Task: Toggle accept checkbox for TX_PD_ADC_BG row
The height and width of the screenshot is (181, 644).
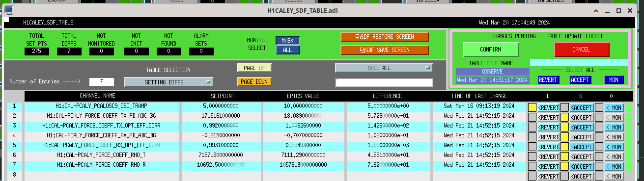Action: click(x=565, y=117)
